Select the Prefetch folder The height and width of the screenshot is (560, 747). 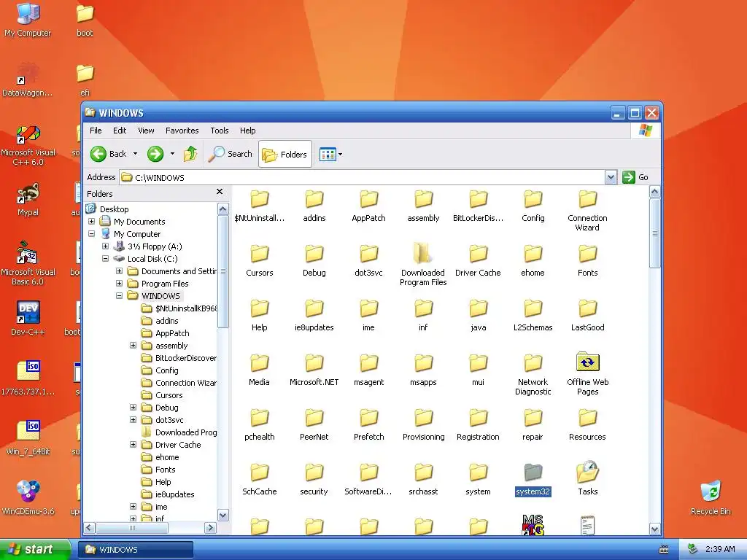click(x=368, y=424)
